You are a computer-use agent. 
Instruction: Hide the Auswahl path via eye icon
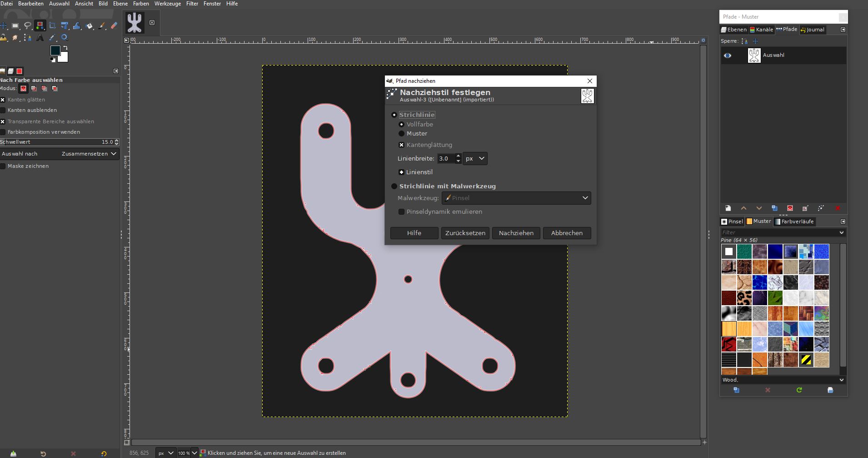(x=728, y=55)
